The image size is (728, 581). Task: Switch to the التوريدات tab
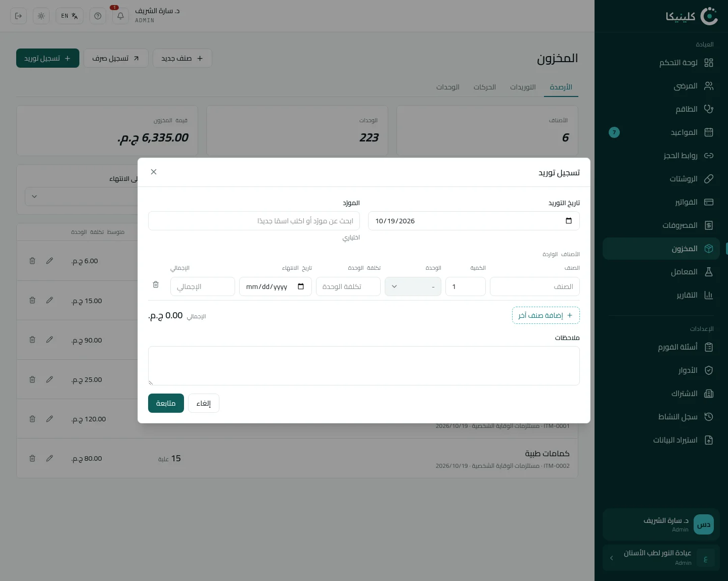coord(523,87)
